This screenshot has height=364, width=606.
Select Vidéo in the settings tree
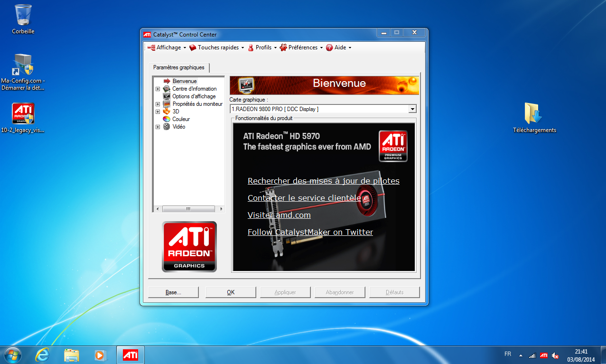pos(179,127)
